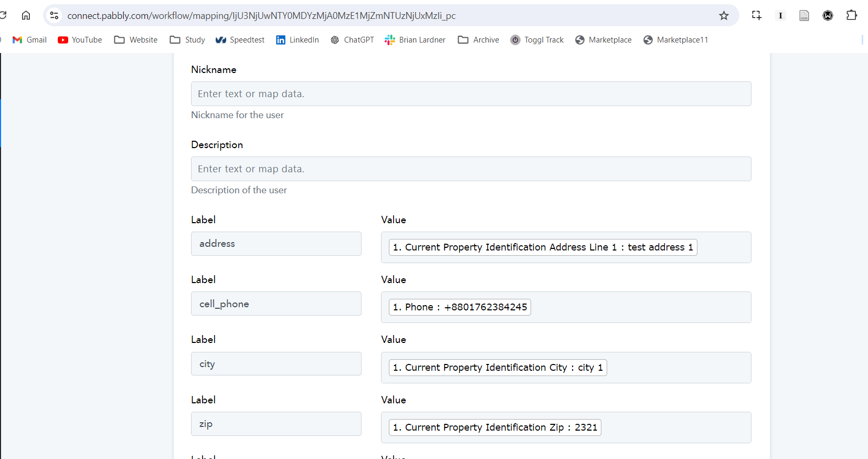Focus the connect.pabbly.com URL in address bar
Screen dimensions: 868x459
click(261, 16)
